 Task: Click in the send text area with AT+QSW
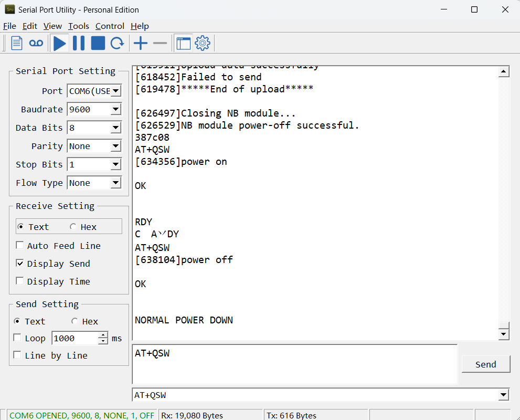click(x=294, y=364)
